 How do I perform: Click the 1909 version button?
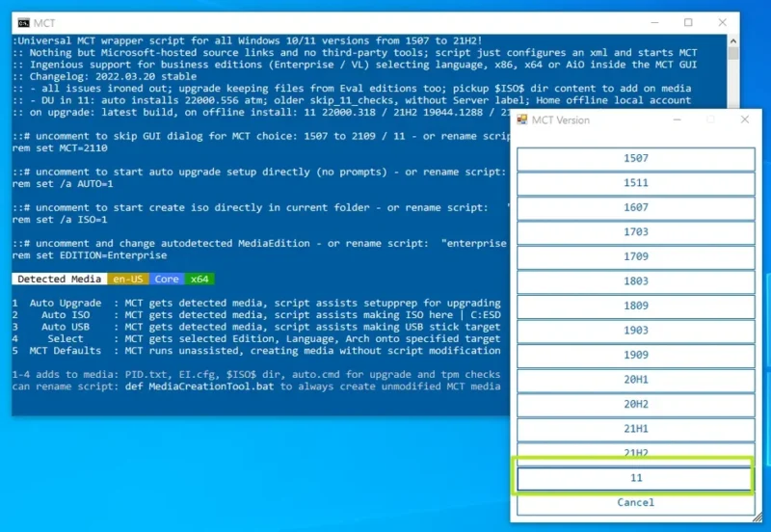tap(635, 356)
